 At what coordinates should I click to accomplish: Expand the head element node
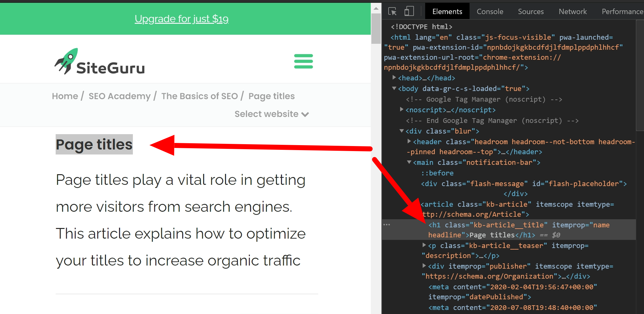(x=394, y=78)
